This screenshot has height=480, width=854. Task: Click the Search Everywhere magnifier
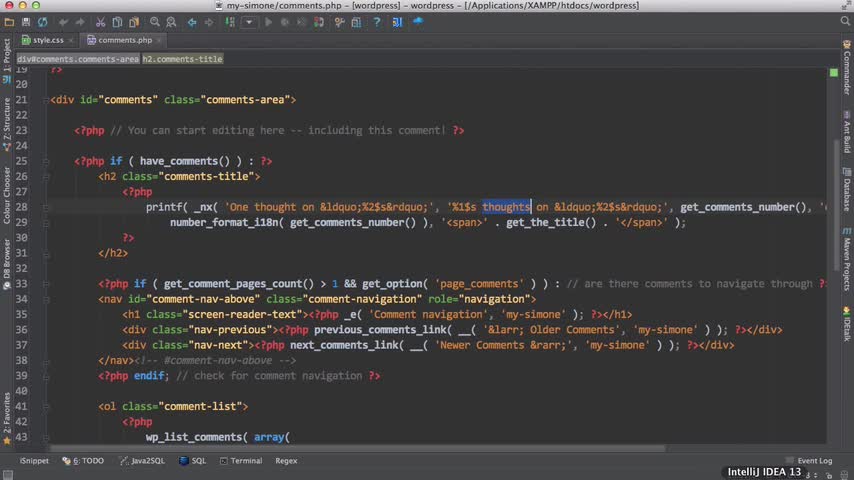coord(845,21)
